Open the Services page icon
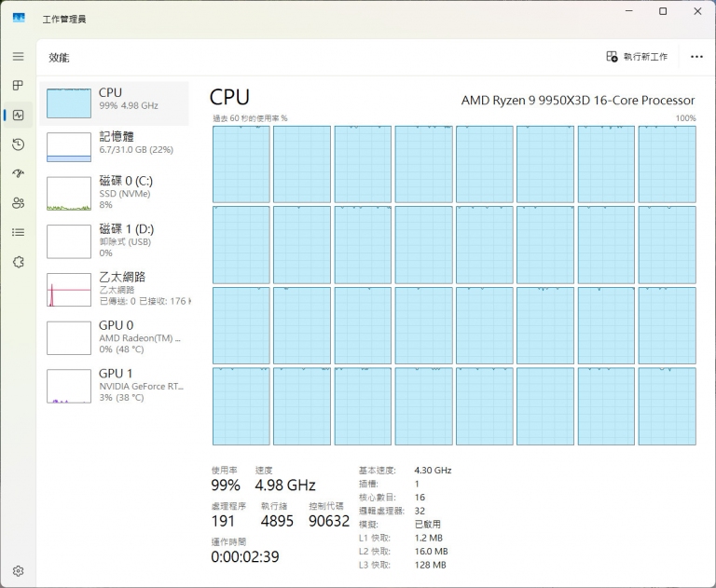The width and height of the screenshot is (716, 588). point(18,262)
